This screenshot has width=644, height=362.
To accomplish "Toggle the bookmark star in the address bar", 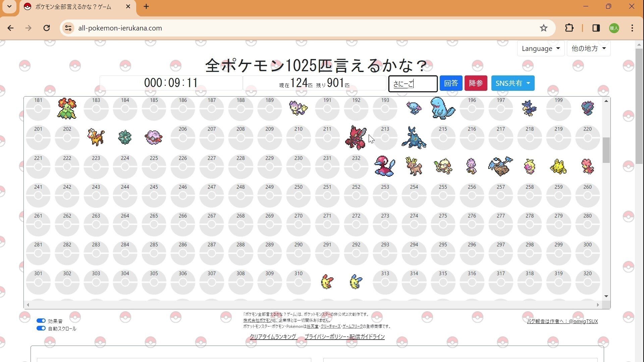I will [543, 28].
